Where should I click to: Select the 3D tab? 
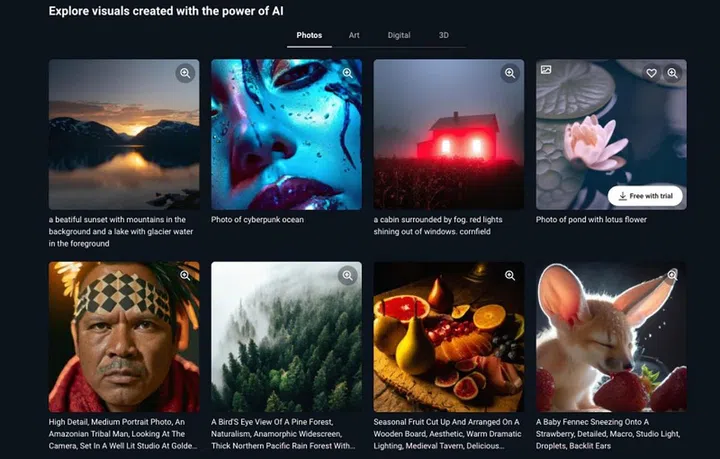click(x=444, y=35)
